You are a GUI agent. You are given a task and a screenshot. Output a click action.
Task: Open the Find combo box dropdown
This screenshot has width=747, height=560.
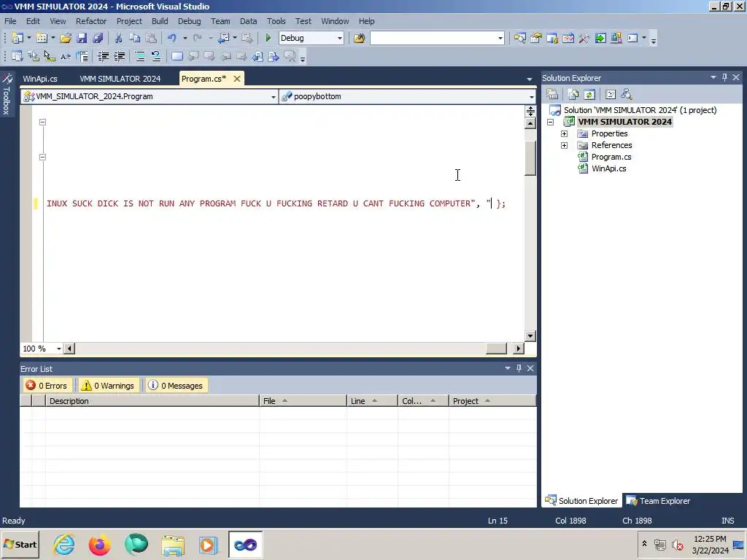click(x=500, y=38)
